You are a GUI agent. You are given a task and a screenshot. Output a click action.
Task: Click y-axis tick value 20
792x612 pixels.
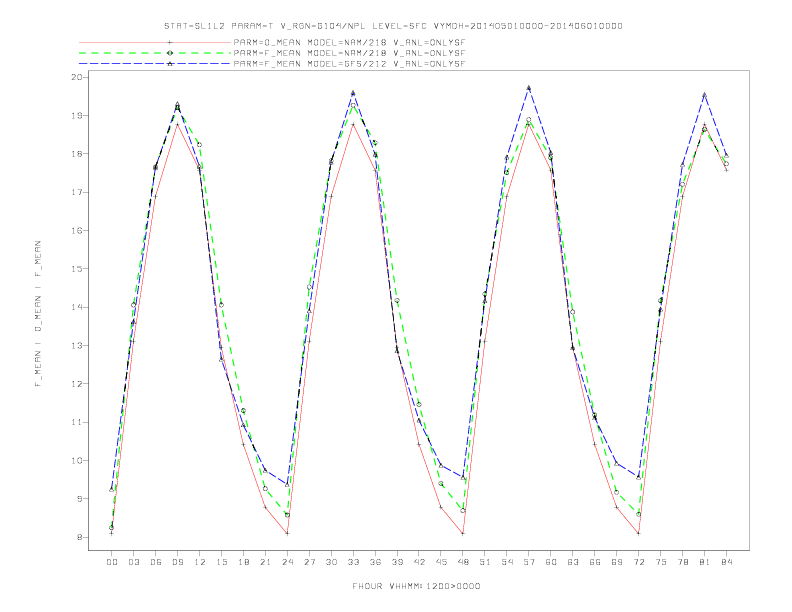[76, 77]
